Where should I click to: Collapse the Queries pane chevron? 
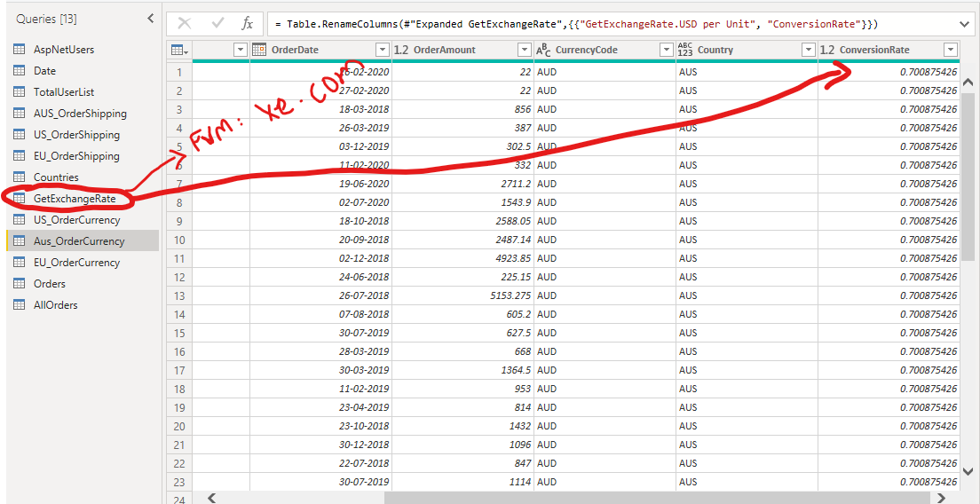(151, 19)
